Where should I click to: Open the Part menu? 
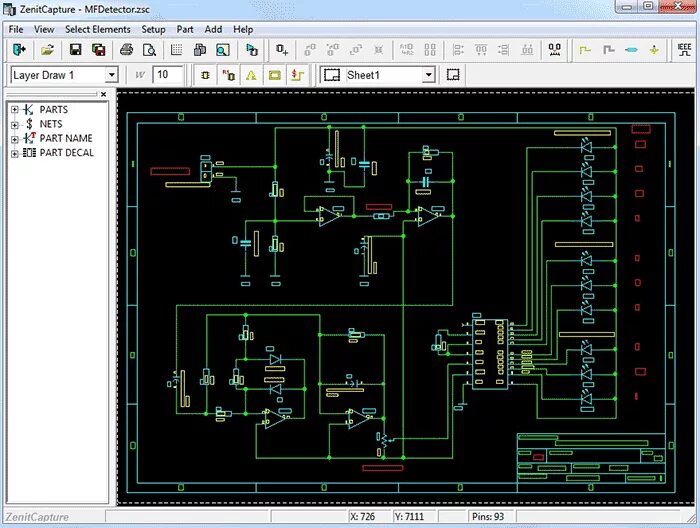[x=185, y=29]
